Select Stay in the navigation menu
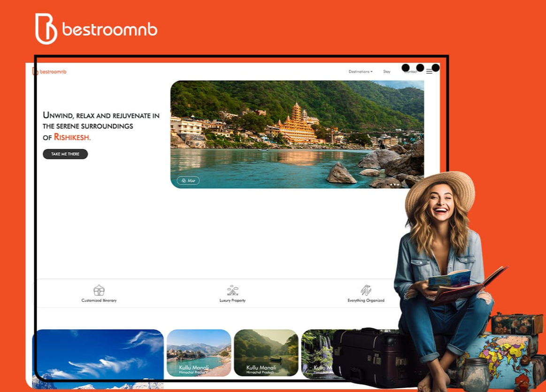The image size is (546, 392). point(387,71)
